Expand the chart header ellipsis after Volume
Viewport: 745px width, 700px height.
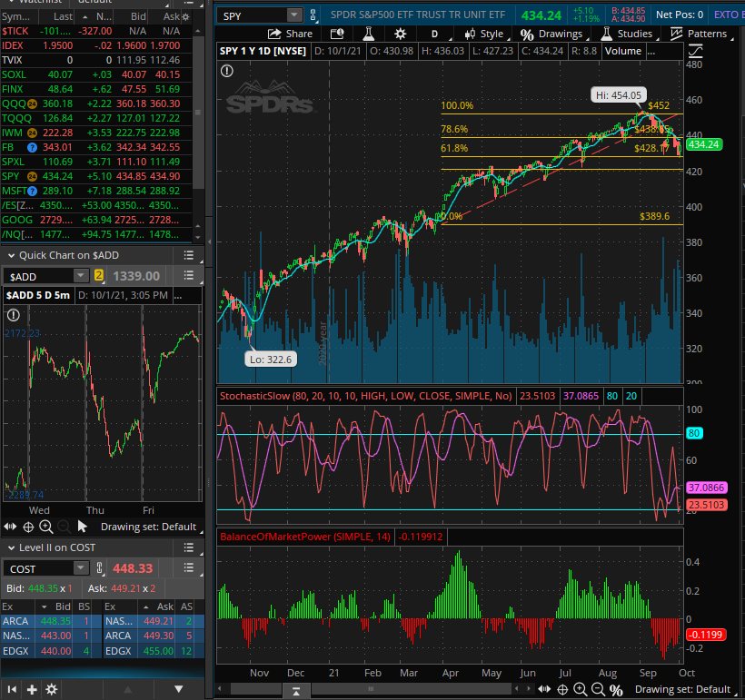click(x=651, y=51)
